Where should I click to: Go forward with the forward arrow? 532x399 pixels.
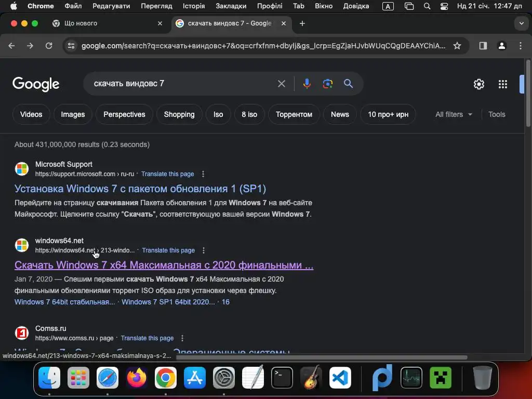[30, 46]
